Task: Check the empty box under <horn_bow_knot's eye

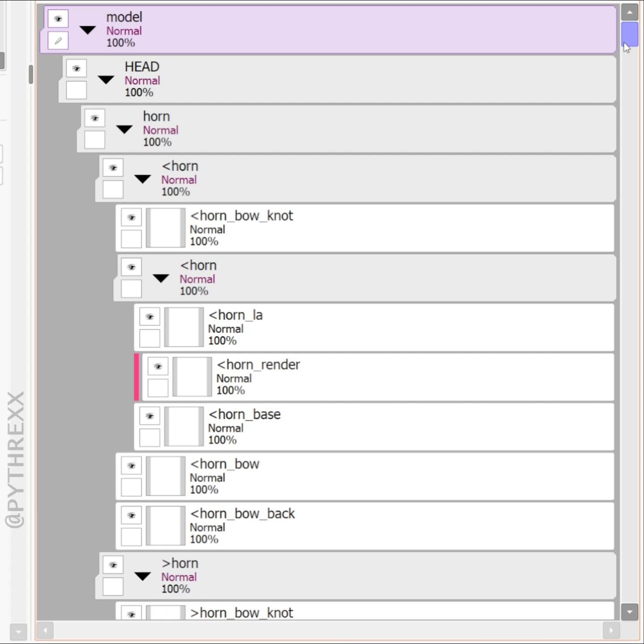Action: [131, 239]
